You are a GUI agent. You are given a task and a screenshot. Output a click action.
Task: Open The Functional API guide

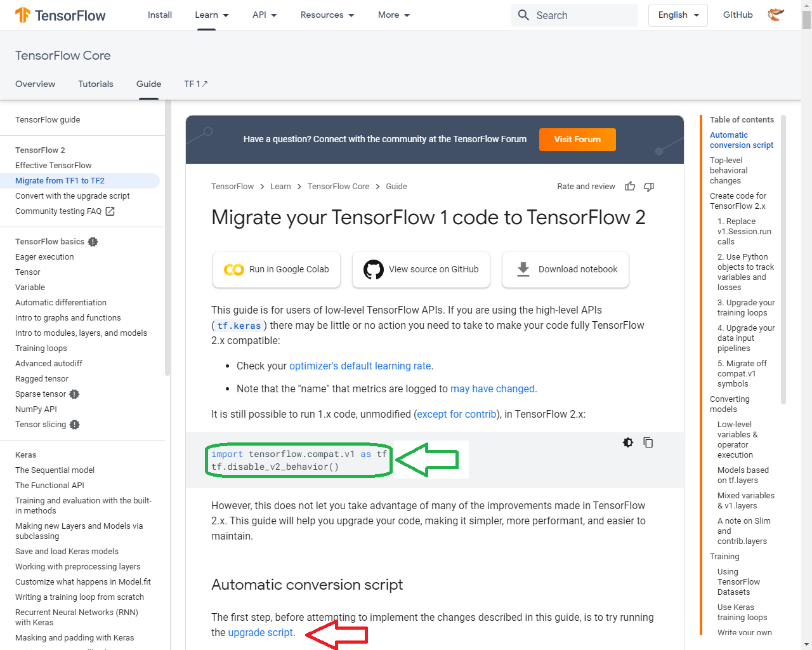(49, 486)
